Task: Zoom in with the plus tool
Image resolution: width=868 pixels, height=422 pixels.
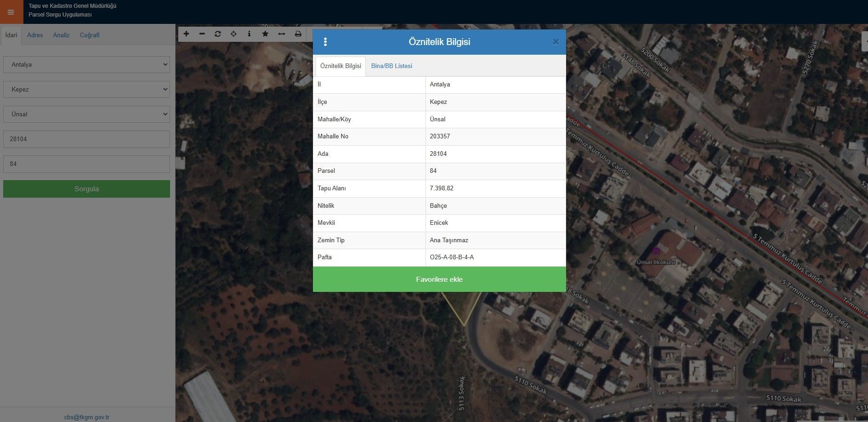Action: click(x=186, y=34)
